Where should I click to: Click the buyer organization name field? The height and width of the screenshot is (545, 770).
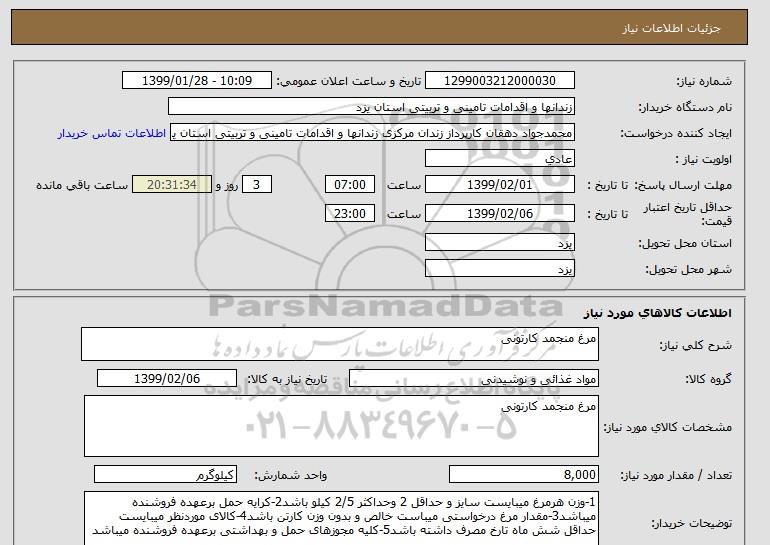point(371,107)
